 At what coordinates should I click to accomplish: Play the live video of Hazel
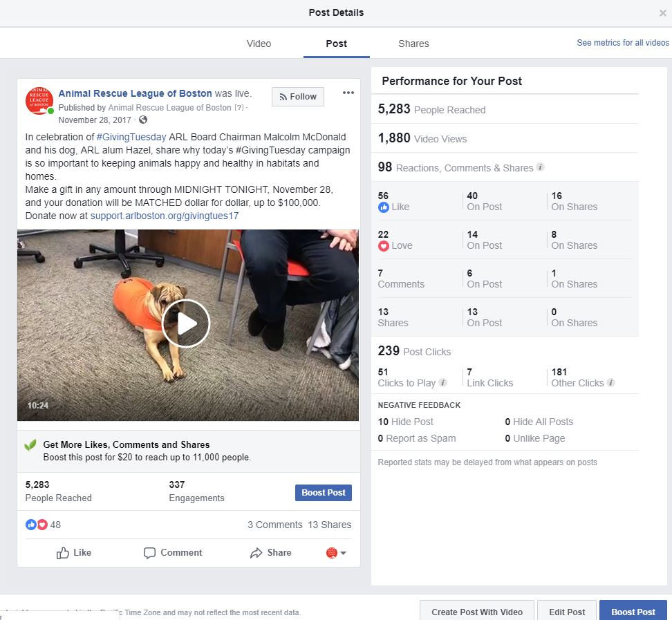pyautogui.click(x=185, y=323)
